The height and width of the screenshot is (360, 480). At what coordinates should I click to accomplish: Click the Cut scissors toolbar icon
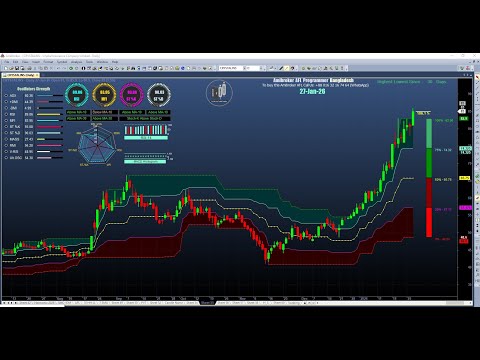click(35, 68)
